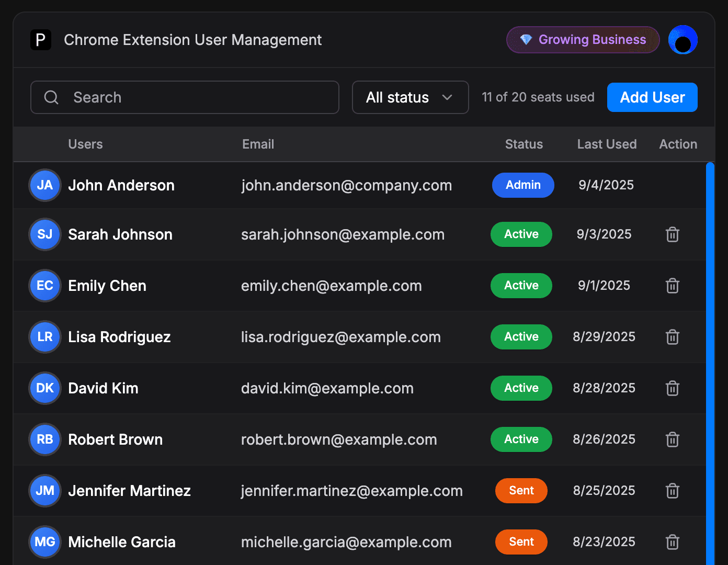Screen dimensions: 728x565
Task: Click John Anderson's Admin status badge
Action: [523, 185]
